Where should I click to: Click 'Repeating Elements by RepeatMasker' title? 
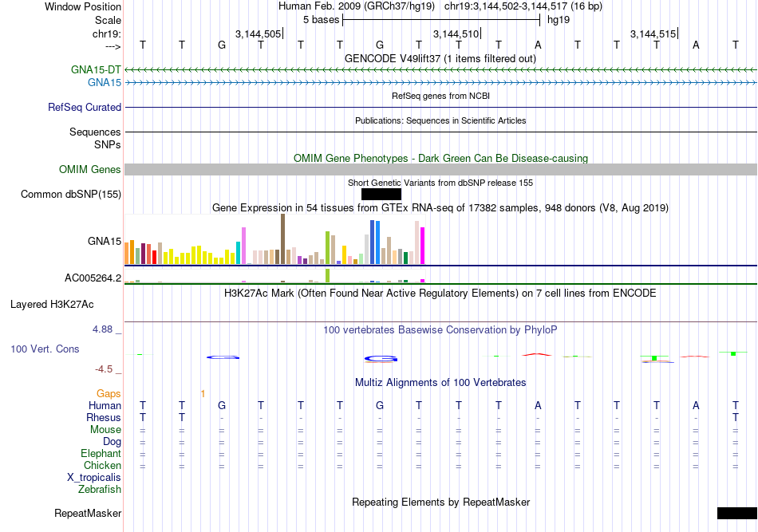(440, 502)
